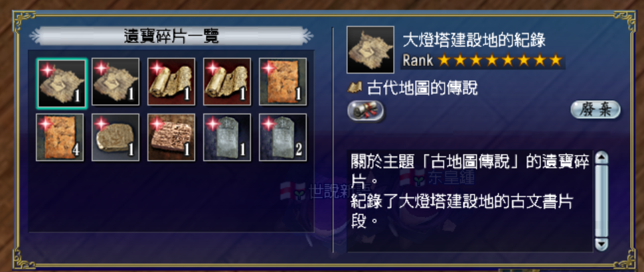Click the scroll with red ribbon button
This screenshot has height=272, width=644.
(x=366, y=111)
